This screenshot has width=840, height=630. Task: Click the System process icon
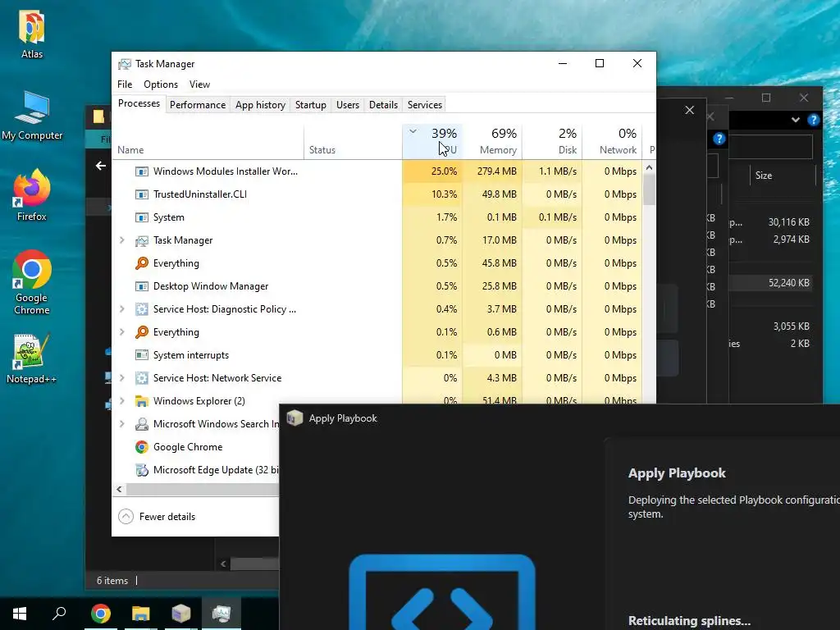141,217
